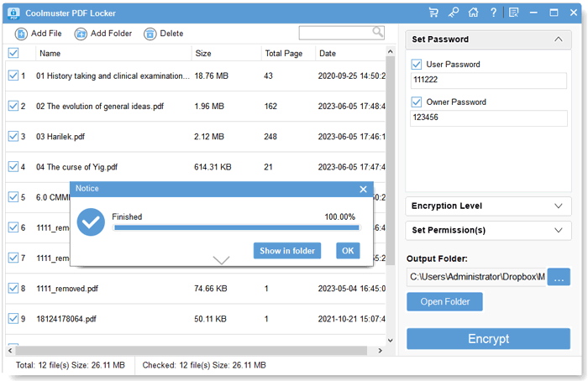Click the search magnifier icon

[378, 32]
